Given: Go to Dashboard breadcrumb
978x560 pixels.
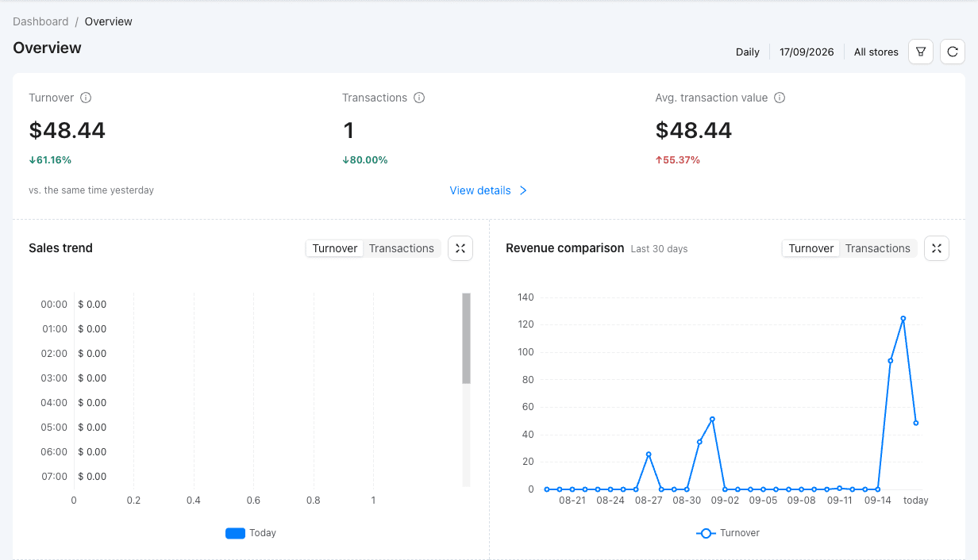Looking at the screenshot, I should click(x=40, y=21).
